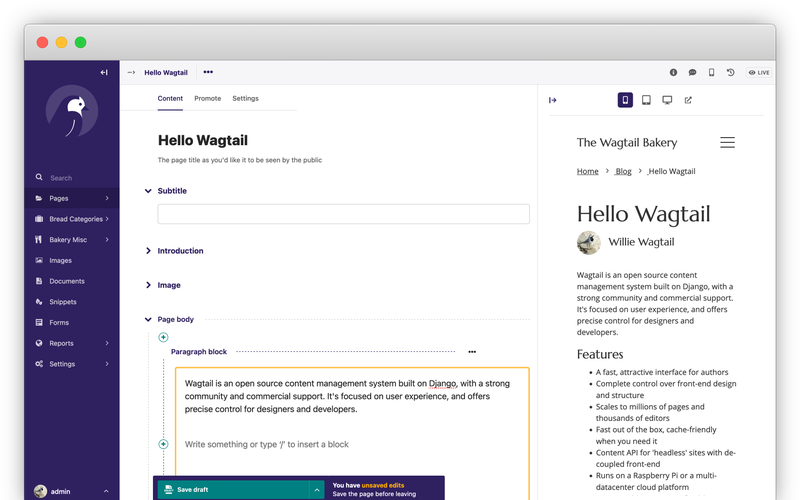Click the Settings cogs icon in sidebar

pyautogui.click(x=39, y=364)
